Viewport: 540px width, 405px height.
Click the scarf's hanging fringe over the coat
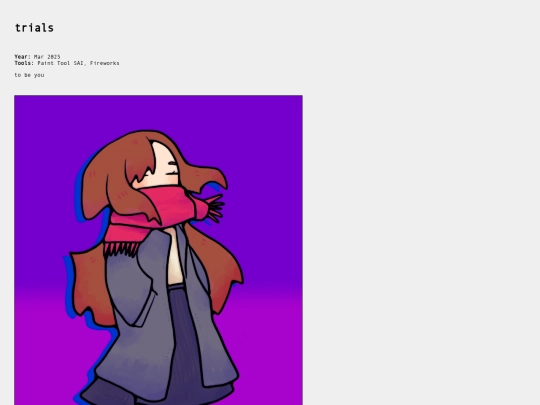(x=121, y=249)
